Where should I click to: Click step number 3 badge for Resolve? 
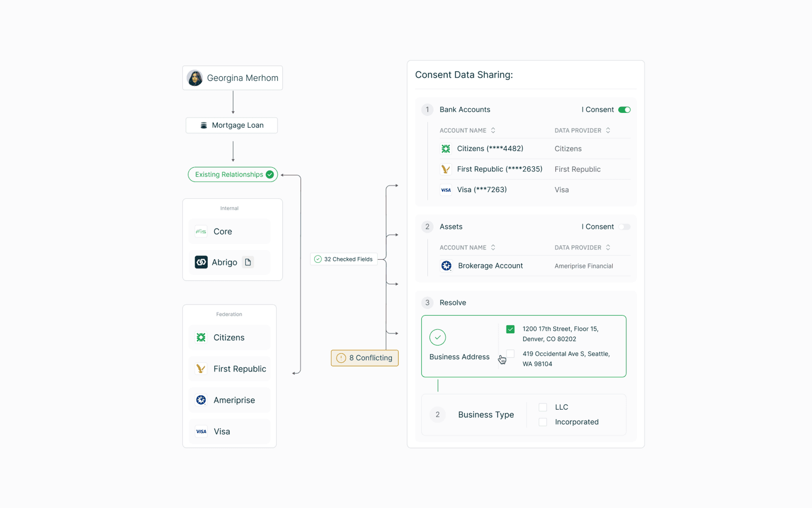click(x=427, y=302)
